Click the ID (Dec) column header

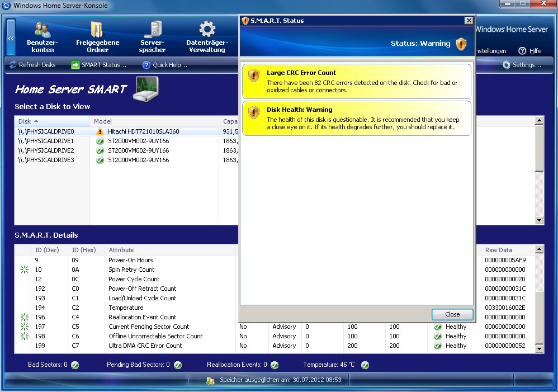[x=49, y=250]
